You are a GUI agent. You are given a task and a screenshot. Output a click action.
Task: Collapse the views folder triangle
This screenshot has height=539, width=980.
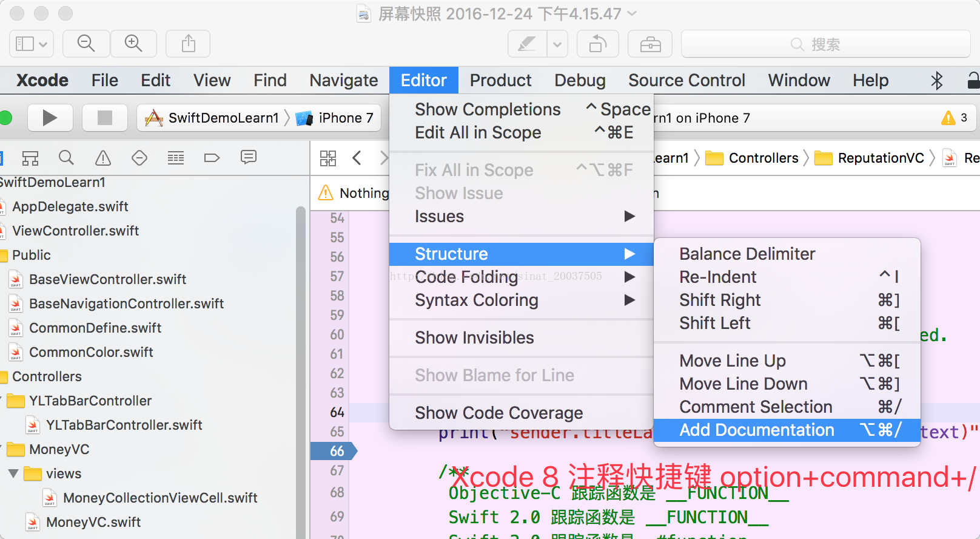pyautogui.click(x=13, y=473)
